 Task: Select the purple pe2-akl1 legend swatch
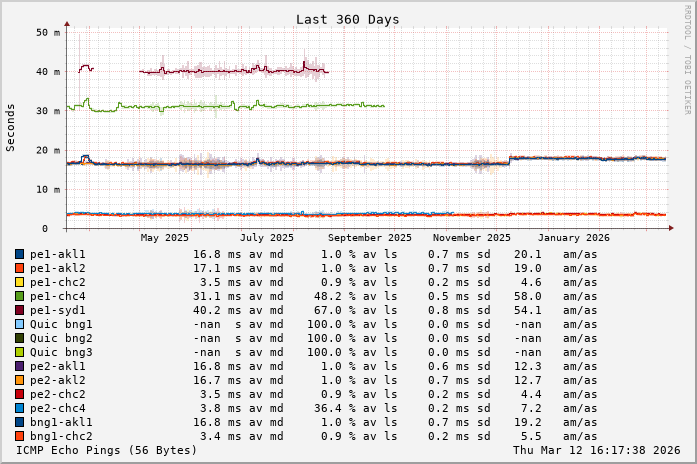pyautogui.click(x=19, y=366)
